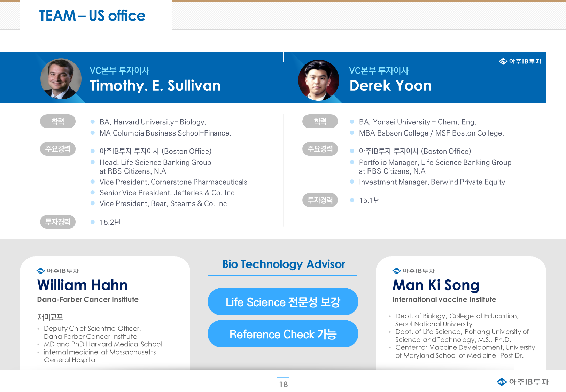
Task: Select the name 'Timothy. E. Sullivan'
Action: 155,86
